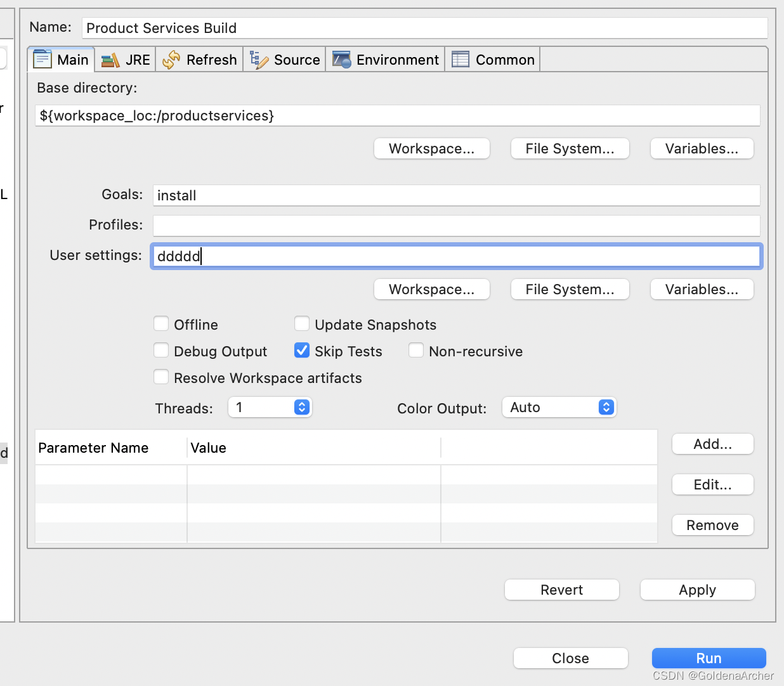Click the Main tab icon
The width and height of the screenshot is (784, 686).
[x=42, y=60]
